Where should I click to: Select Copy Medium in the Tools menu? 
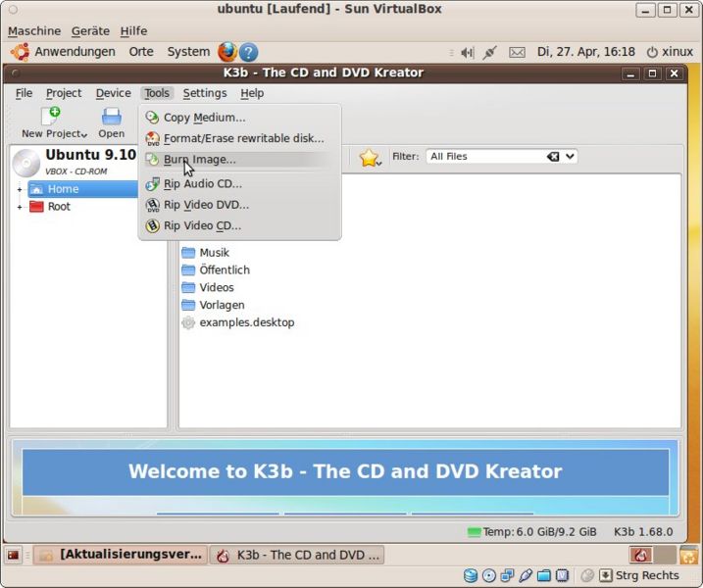(x=204, y=118)
